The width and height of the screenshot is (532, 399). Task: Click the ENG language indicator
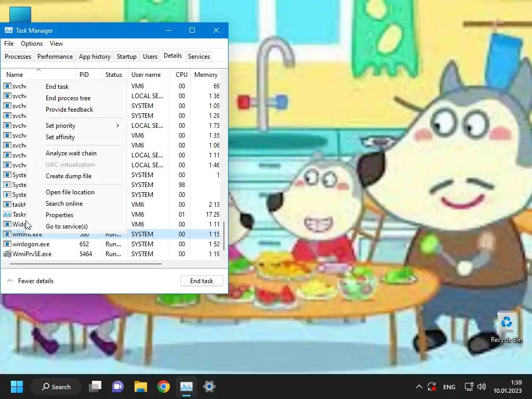click(x=449, y=387)
